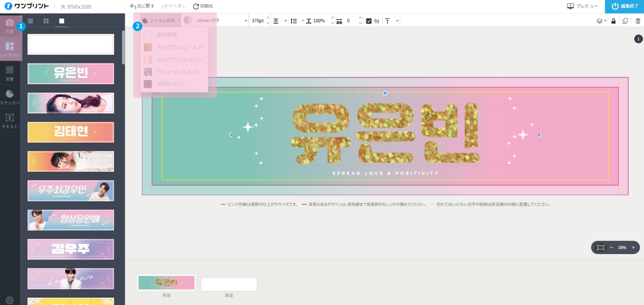Uncheck the fit checkbox
644x305 pixels.
[x=369, y=21]
